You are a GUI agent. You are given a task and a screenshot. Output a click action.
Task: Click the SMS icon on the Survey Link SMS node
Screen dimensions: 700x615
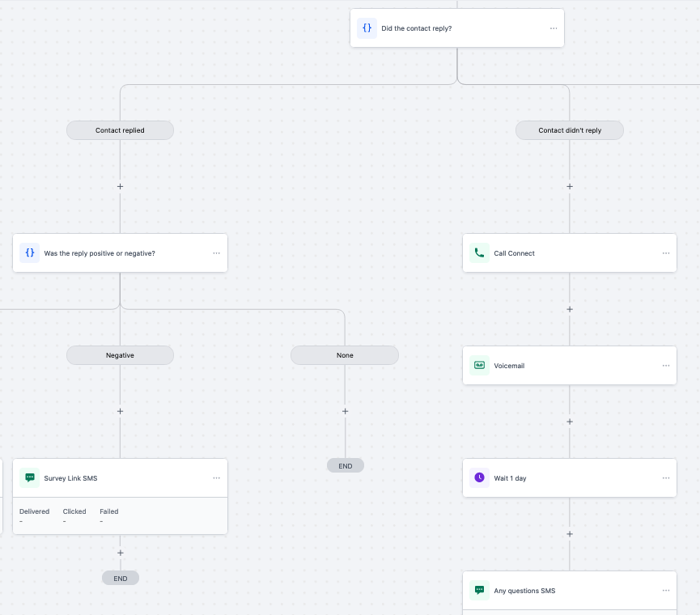pos(30,477)
